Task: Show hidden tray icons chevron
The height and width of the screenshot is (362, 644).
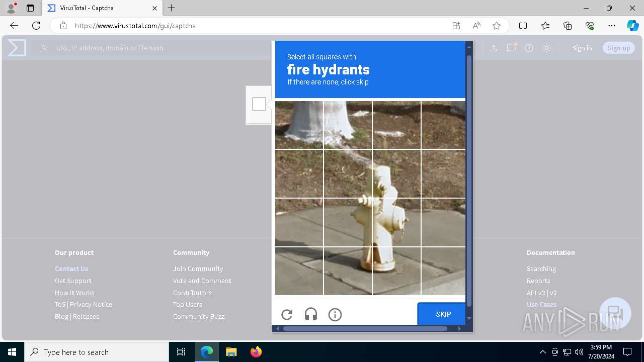Action: point(542,352)
